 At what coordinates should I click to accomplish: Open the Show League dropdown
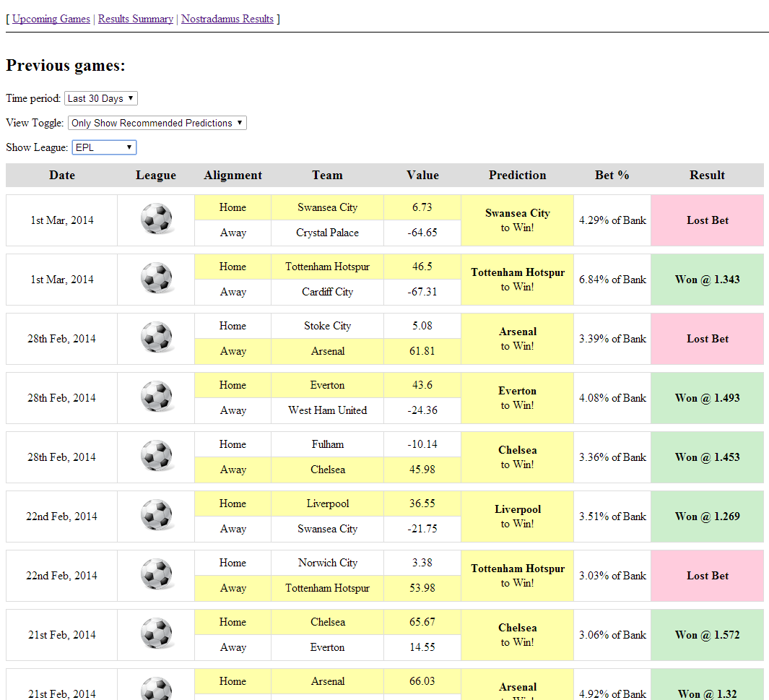[104, 147]
